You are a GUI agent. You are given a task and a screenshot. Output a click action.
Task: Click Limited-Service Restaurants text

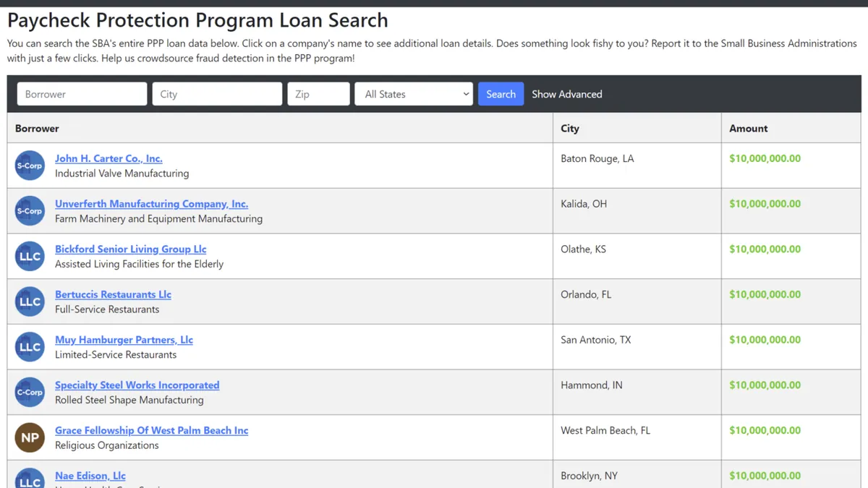[116, 354]
